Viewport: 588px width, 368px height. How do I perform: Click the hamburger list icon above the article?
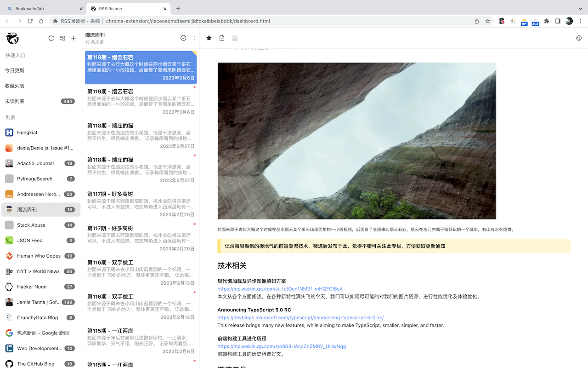(235, 38)
